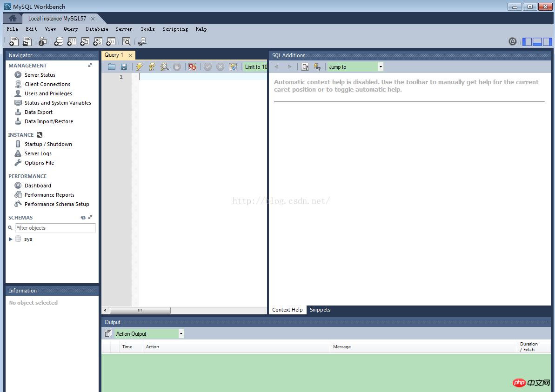The image size is (555, 392).
Task: Save script with floppy disk icon
Action: click(x=124, y=66)
